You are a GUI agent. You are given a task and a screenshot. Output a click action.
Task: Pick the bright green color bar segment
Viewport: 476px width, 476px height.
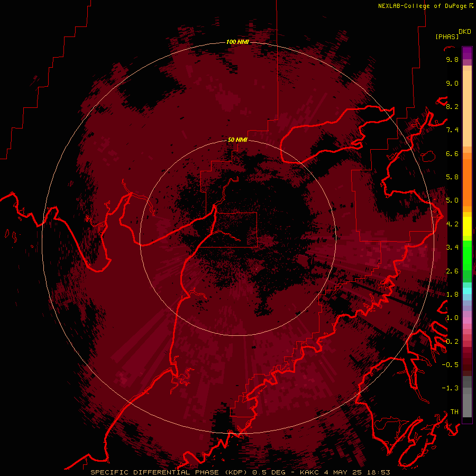click(x=467, y=255)
